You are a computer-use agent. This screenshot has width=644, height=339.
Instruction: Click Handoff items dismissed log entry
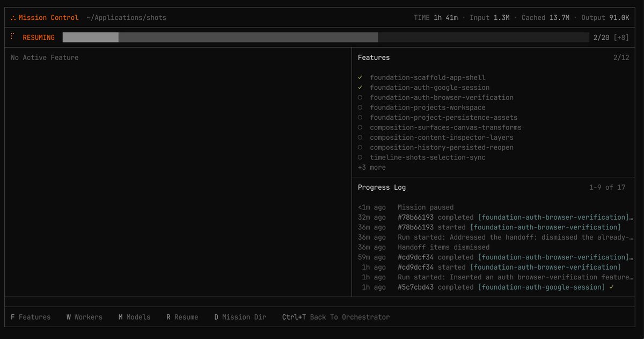pos(444,247)
